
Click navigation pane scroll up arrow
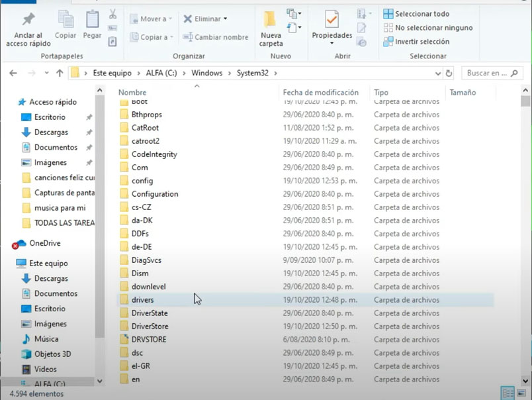[x=99, y=90]
